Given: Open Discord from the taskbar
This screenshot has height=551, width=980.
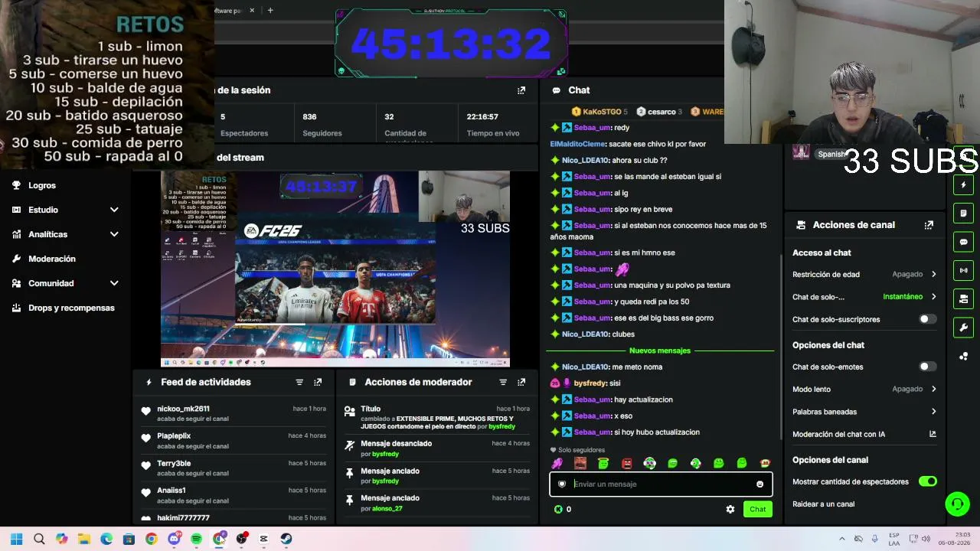Looking at the screenshot, I should click(174, 539).
